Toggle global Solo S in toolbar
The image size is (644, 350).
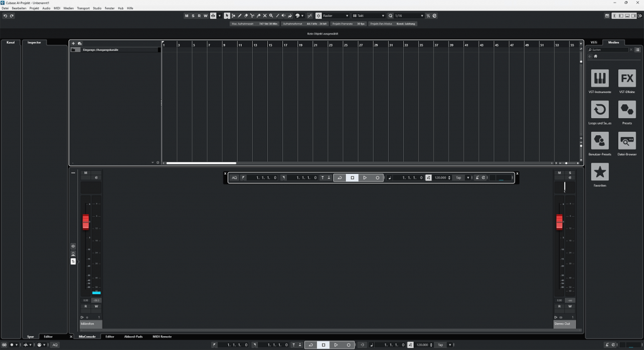(x=193, y=16)
